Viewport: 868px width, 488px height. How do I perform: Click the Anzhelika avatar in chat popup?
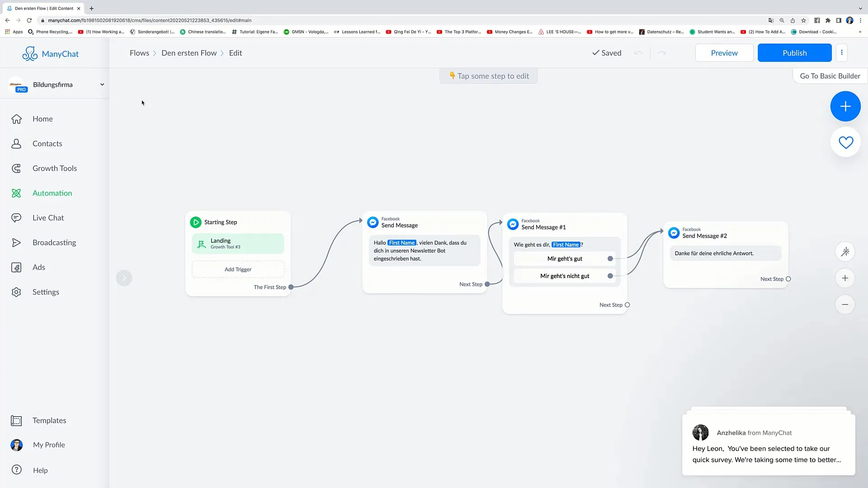tap(700, 432)
